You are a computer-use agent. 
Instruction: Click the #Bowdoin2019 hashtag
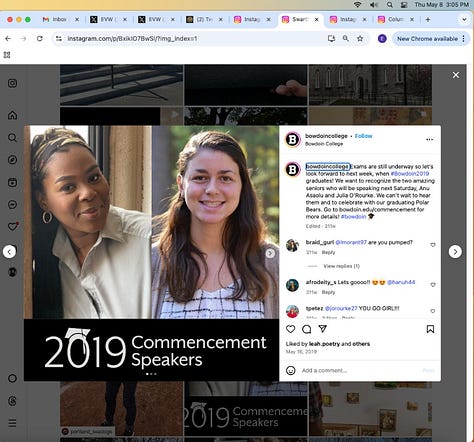point(410,174)
